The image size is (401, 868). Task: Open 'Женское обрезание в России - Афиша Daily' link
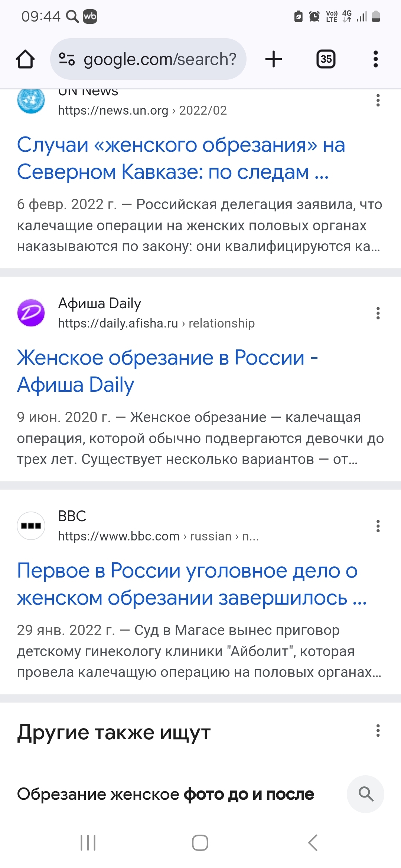coord(167,371)
